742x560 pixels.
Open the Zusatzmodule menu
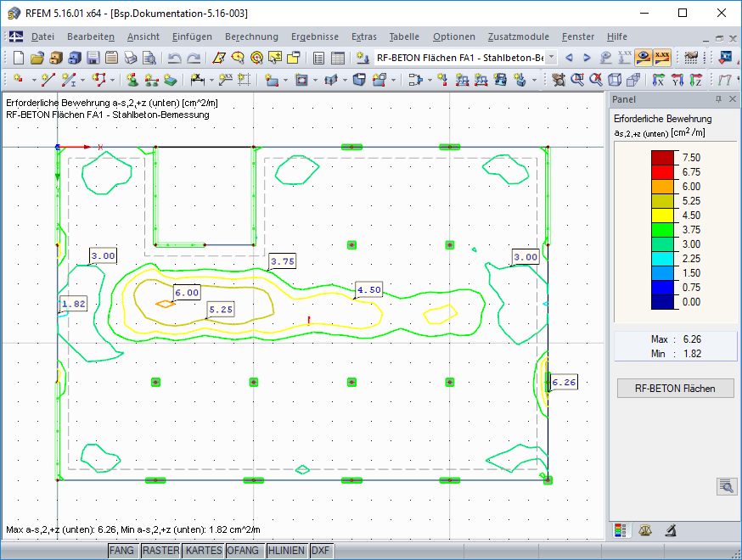(x=518, y=36)
